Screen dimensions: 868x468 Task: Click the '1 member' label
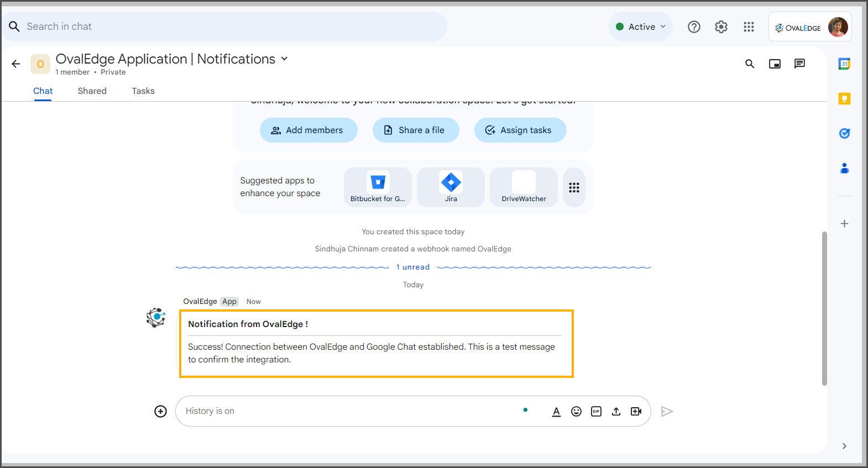pyautogui.click(x=72, y=72)
